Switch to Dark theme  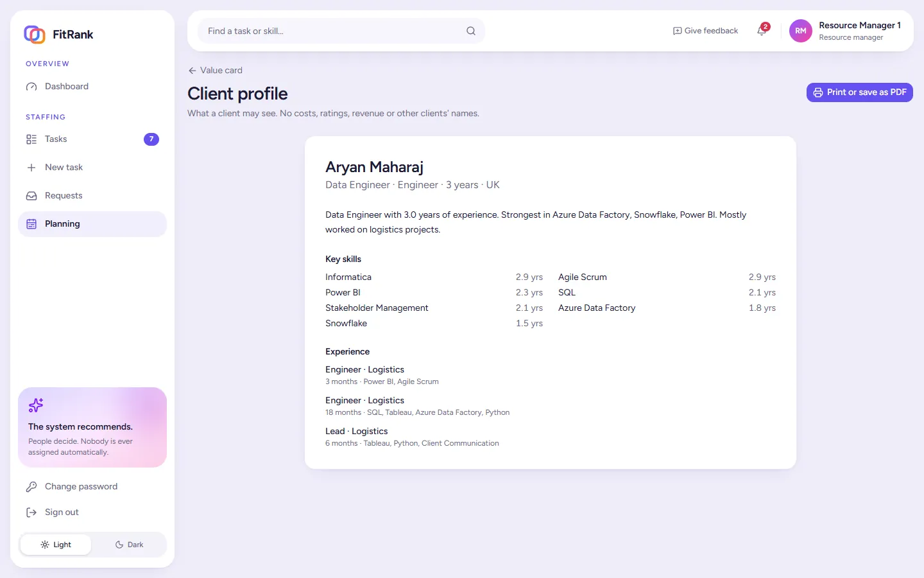pyautogui.click(x=129, y=545)
